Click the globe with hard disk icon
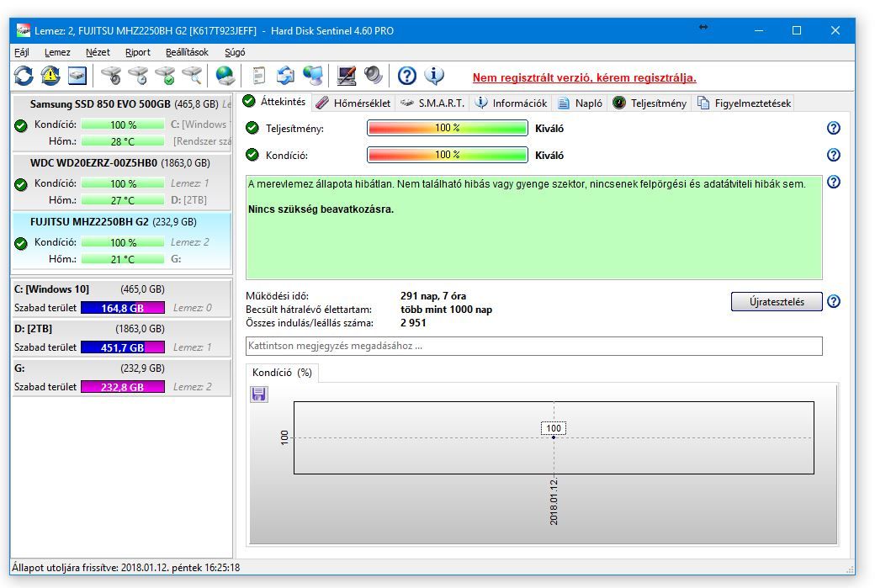Viewport: 891px width, 588px height. (x=225, y=76)
